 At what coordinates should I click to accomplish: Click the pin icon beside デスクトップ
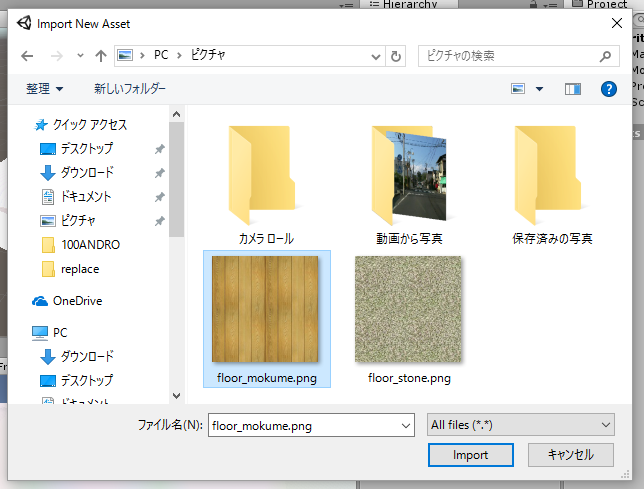point(159,149)
